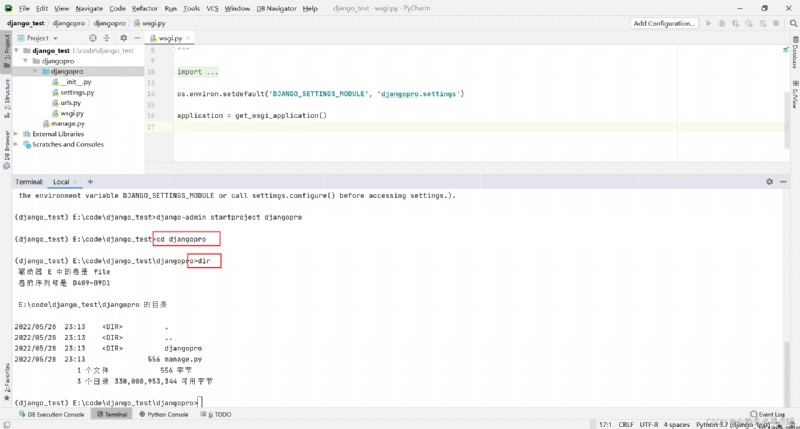The height and width of the screenshot is (429, 800).
Task: Open Project panel settings gear
Action: point(123,38)
